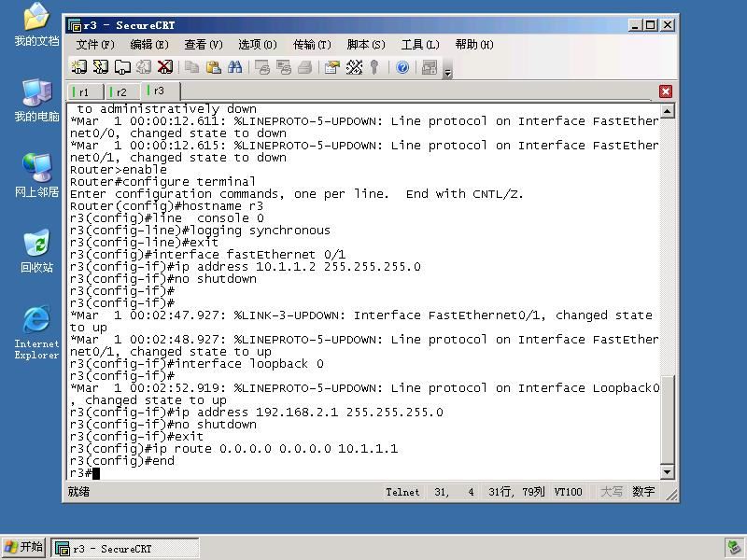Image resolution: width=747 pixels, height=560 pixels.
Task: Click the Copy toolbar icon
Action: click(x=191, y=67)
